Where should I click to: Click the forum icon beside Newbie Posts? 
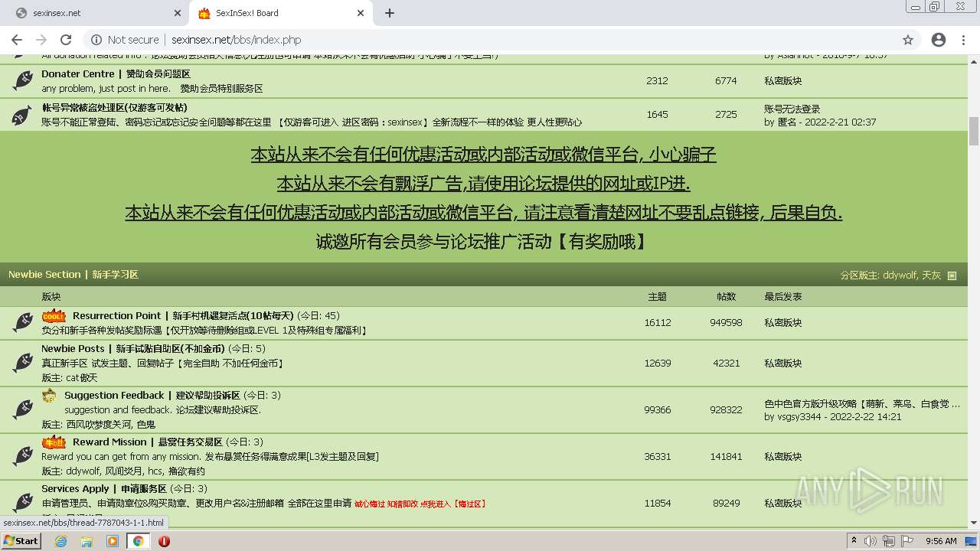[x=23, y=363]
